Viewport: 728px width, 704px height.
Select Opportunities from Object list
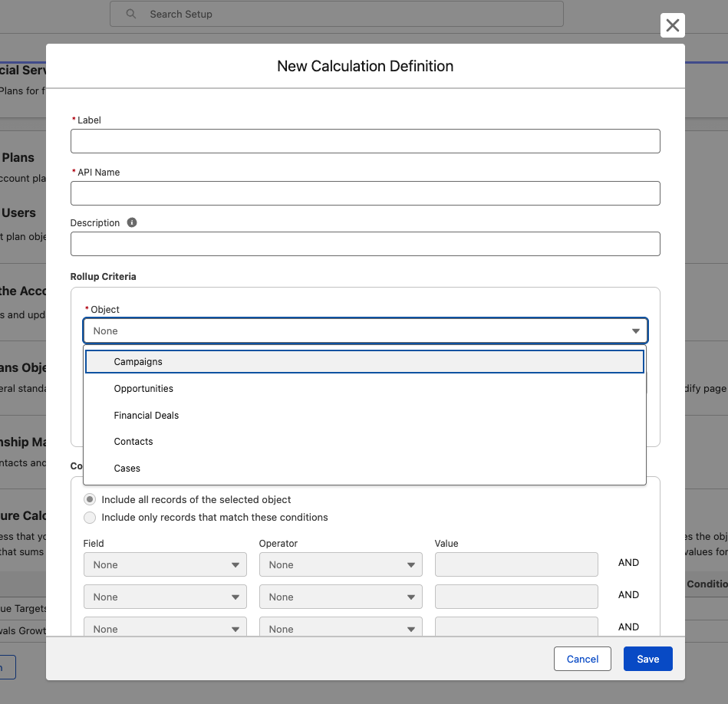point(364,389)
